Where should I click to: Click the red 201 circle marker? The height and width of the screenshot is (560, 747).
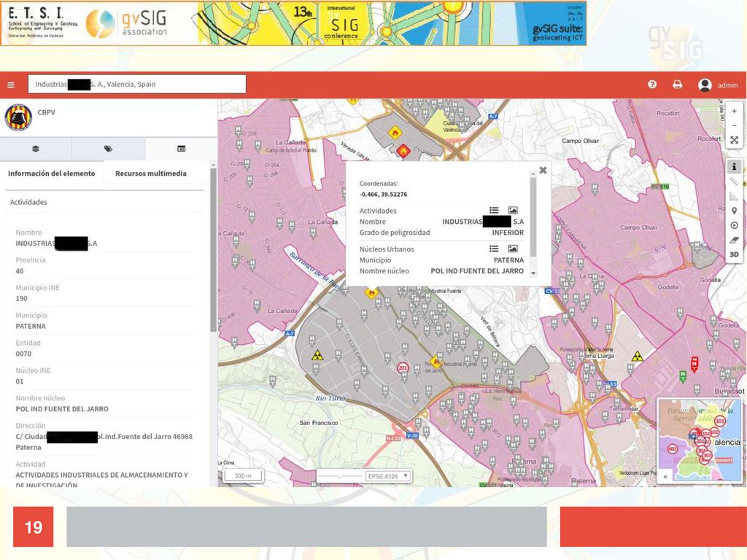coord(403,367)
